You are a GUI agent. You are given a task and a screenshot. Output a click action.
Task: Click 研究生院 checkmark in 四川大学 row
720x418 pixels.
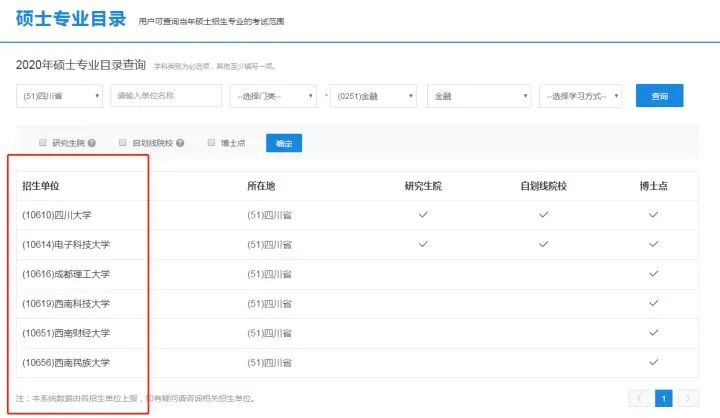(x=423, y=215)
